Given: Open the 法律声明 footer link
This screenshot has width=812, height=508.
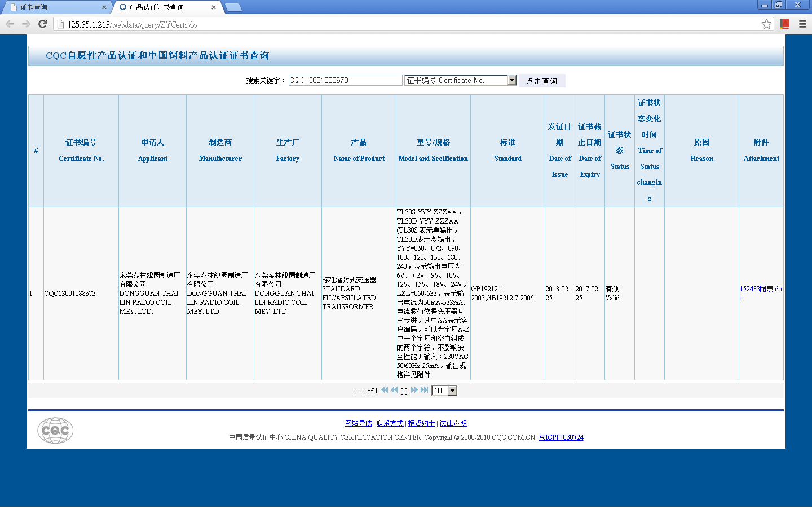Looking at the screenshot, I should click(x=453, y=423).
